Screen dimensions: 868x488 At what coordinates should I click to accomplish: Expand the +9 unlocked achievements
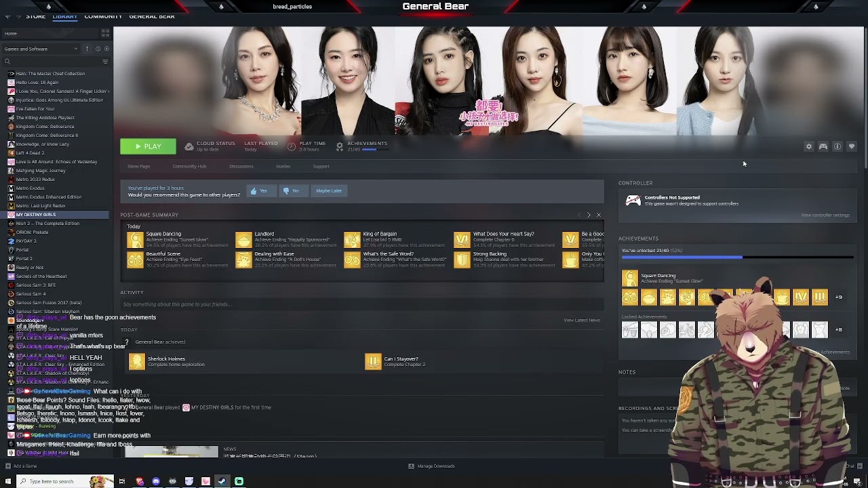[x=839, y=297]
